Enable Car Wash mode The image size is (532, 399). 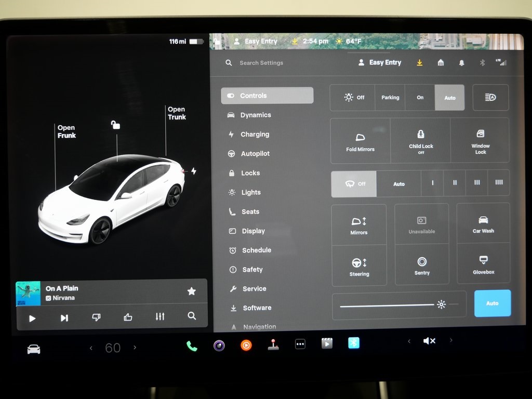coord(483,223)
